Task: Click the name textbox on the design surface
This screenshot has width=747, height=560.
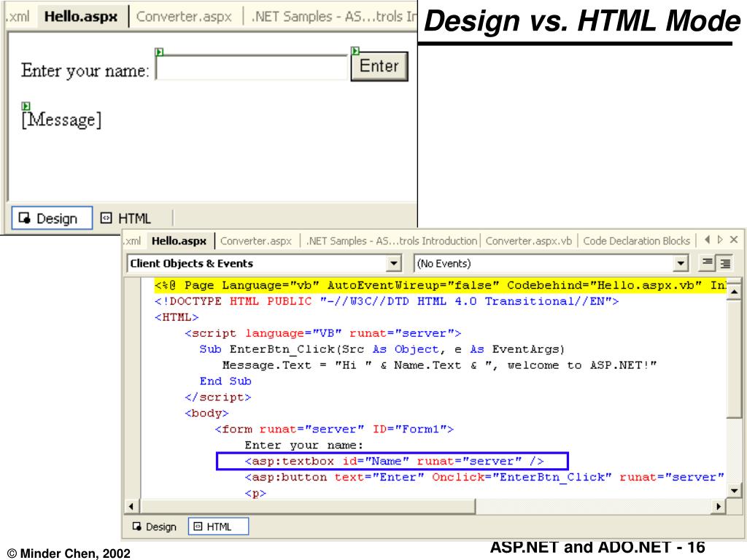Action: [252, 68]
